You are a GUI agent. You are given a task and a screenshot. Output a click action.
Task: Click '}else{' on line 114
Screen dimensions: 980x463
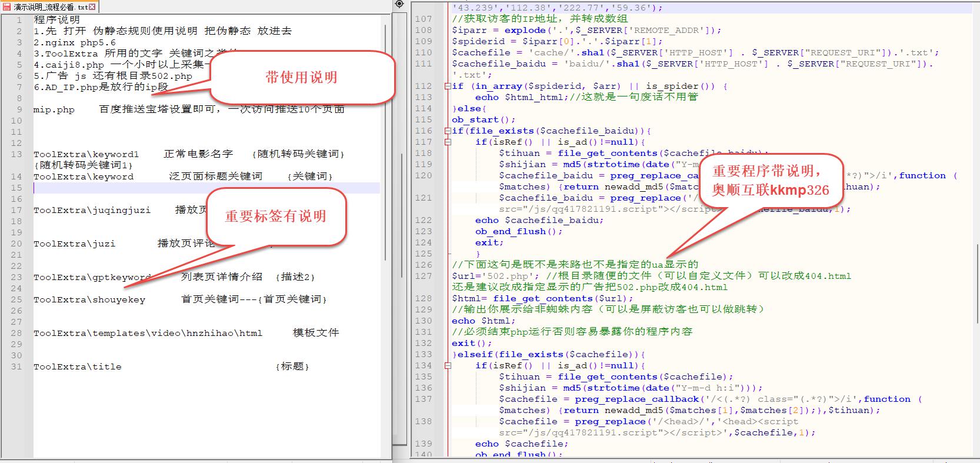click(x=469, y=108)
